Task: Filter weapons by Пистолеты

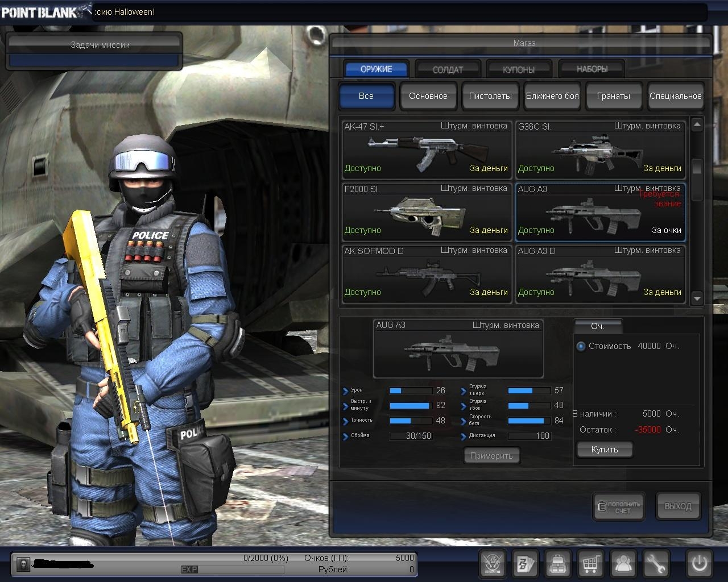Action: 490,96
